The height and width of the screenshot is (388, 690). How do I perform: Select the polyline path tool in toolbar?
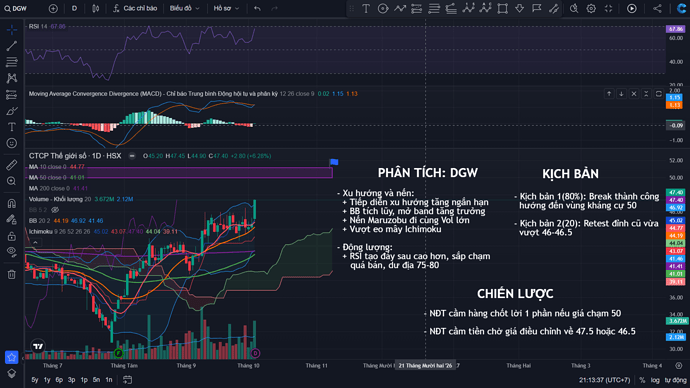pyautogui.click(x=400, y=8)
